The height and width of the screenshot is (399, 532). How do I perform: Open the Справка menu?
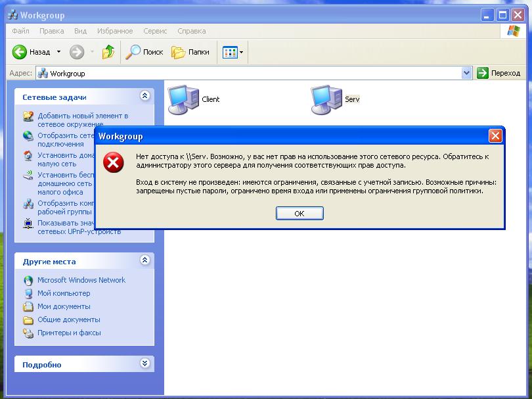tap(192, 31)
